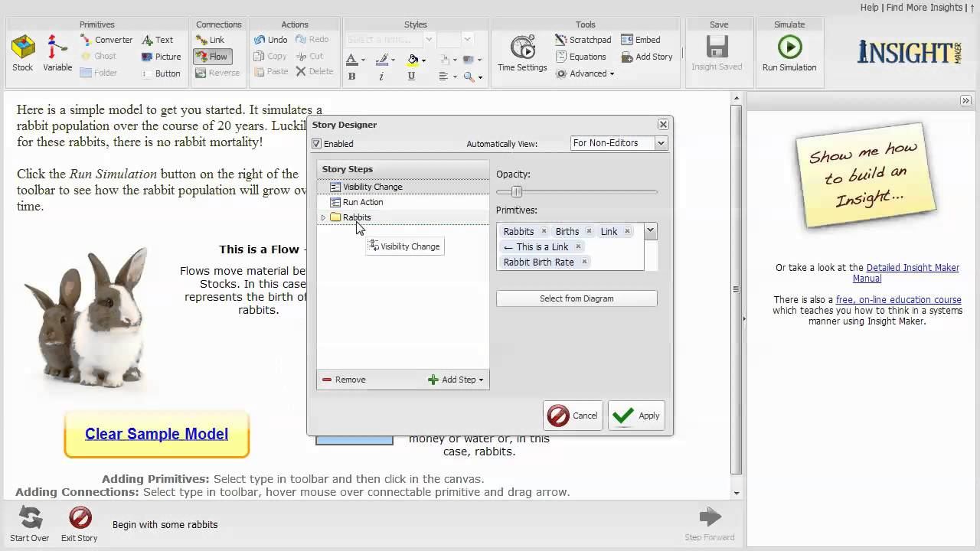The height and width of the screenshot is (551, 980).
Task: Add a Picture primitive
Action: click(x=162, y=57)
